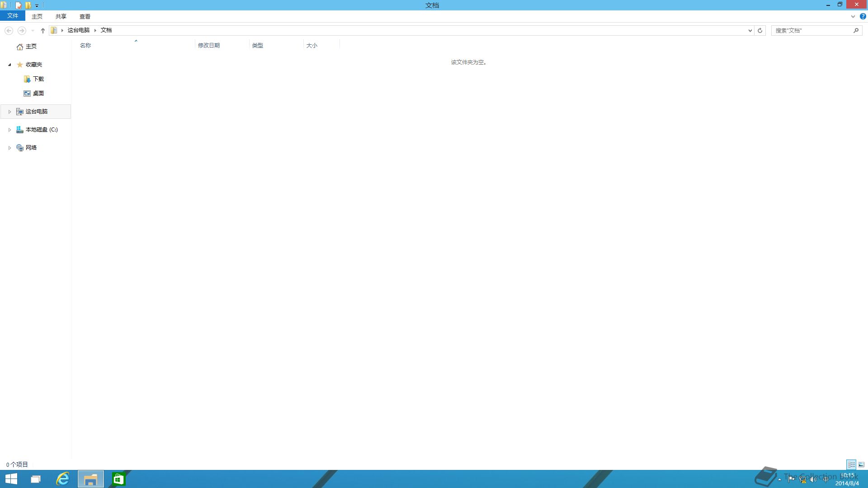The width and height of the screenshot is (868, 488).
Task: Open Action Center flag icon in tray
Action: click(791, 479)
